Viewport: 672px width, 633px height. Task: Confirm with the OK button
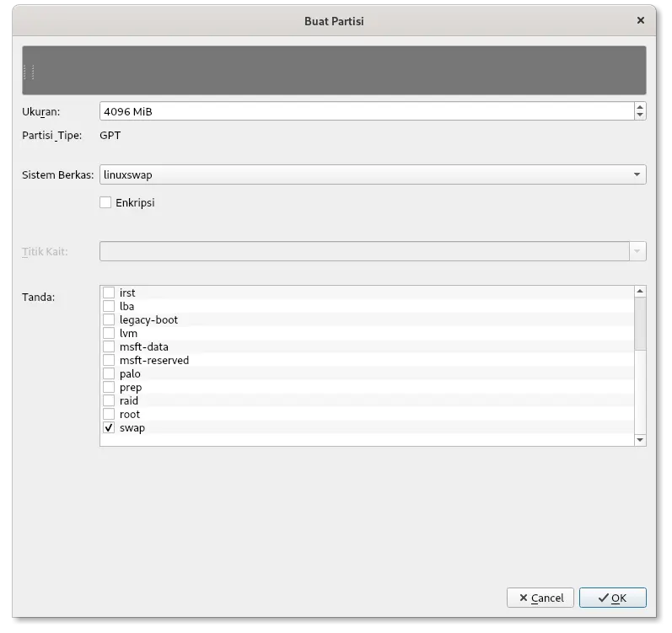(612, 598)
